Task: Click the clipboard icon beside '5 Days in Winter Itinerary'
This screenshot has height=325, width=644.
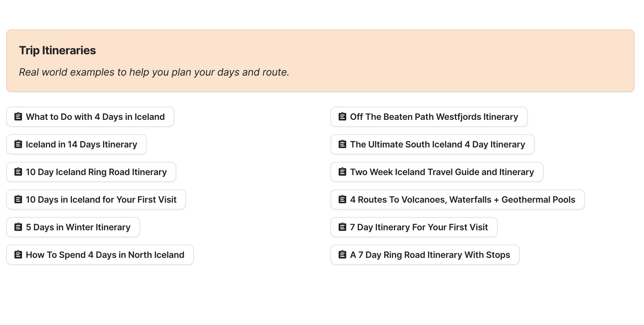Action: pyautogui.click(x=18, y=227)
